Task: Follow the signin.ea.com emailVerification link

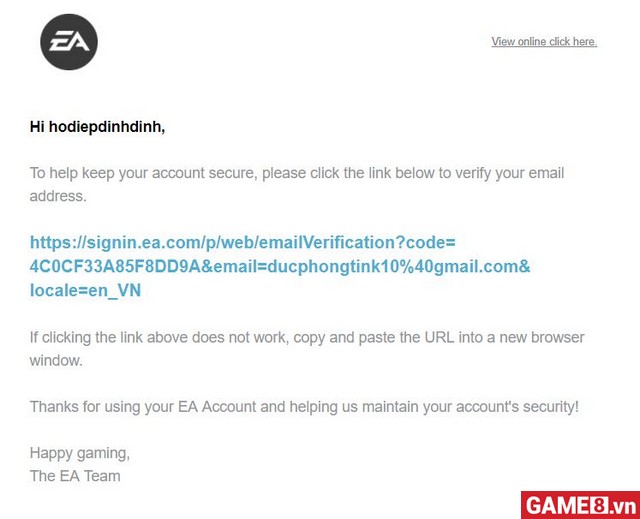Action: pyautogui.click(x=280, y=266)
